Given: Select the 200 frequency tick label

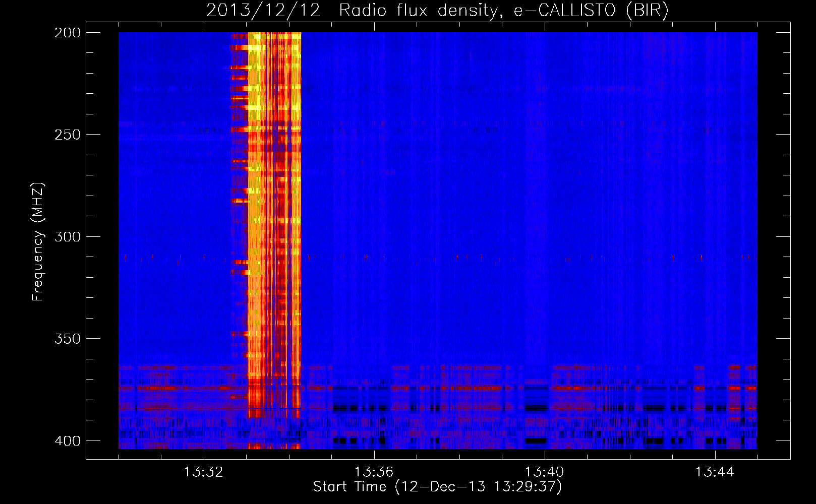Looking at the screenshot, I should click(67, 33).
